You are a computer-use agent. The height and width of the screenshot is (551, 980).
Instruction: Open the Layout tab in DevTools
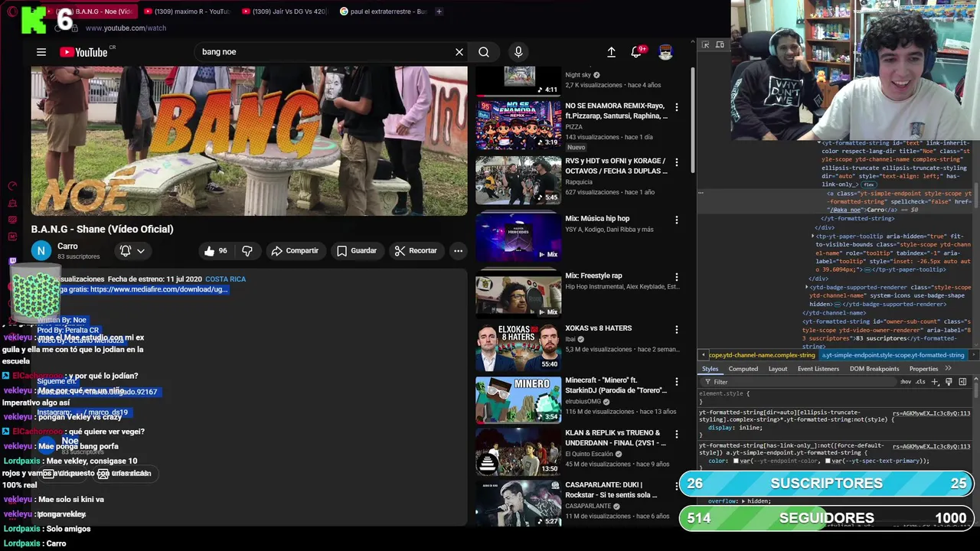[778, 369]
